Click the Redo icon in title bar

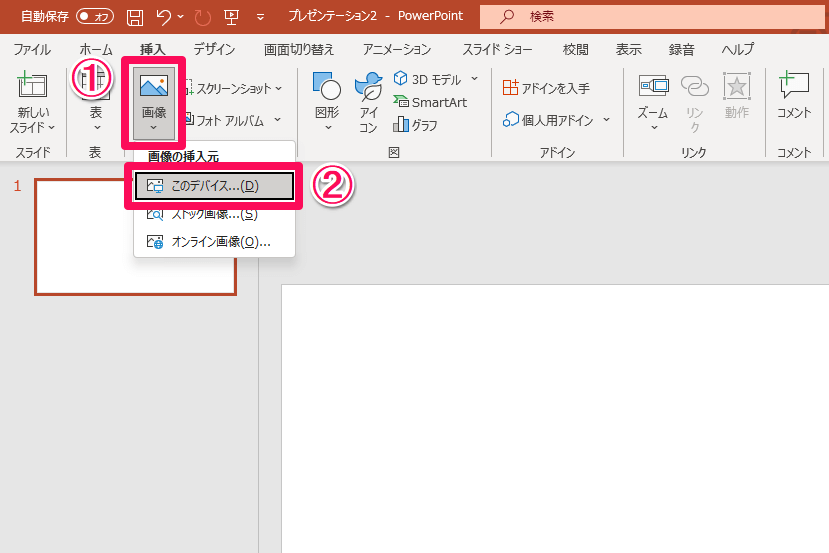click(202, 17)
